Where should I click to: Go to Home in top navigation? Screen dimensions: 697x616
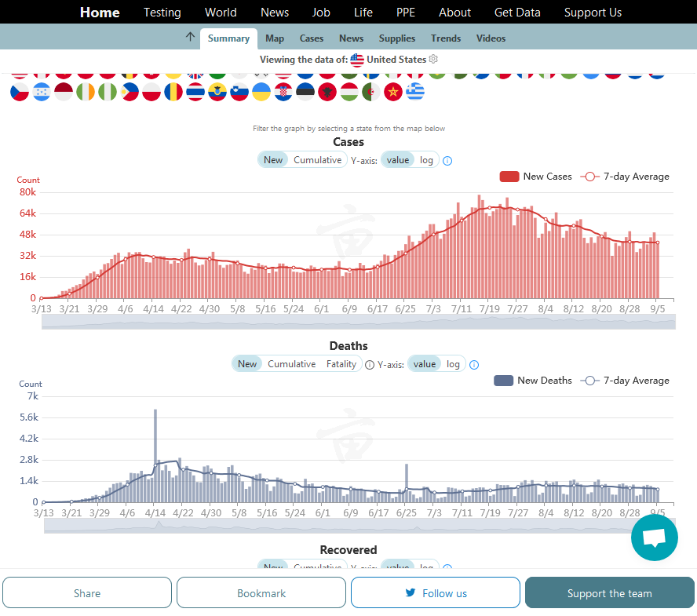tap(100, 13)
